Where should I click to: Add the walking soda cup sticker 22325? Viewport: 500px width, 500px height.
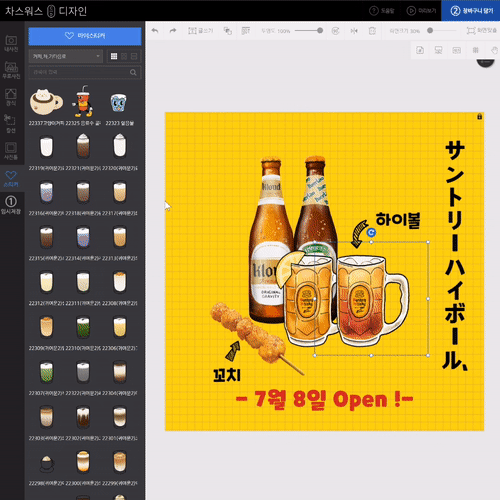tap(83, 101)
